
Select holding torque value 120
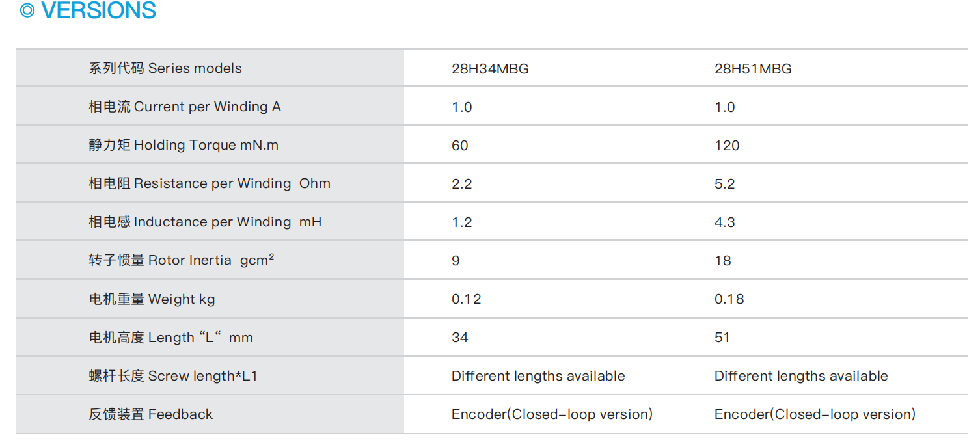[727, 146]
